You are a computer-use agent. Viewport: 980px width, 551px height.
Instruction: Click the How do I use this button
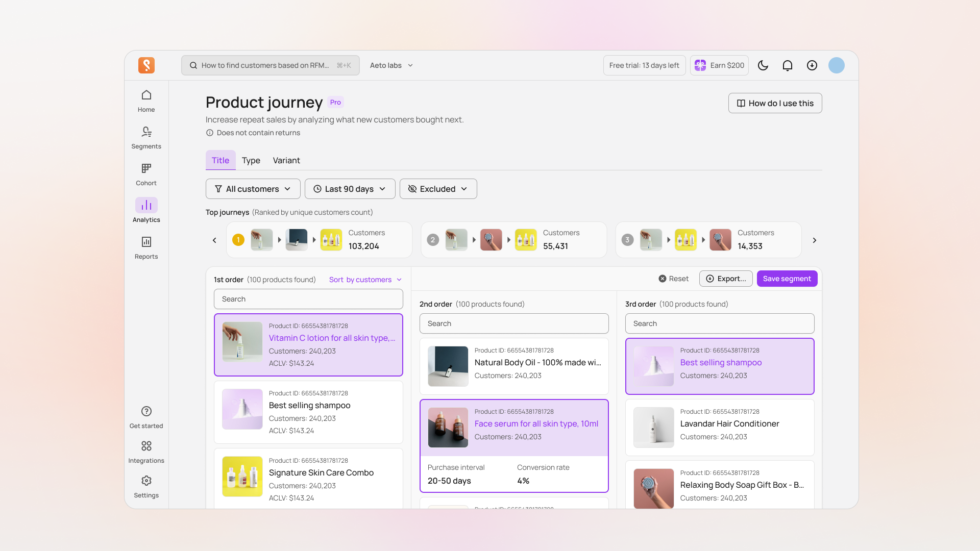click(x=775, y=103)
